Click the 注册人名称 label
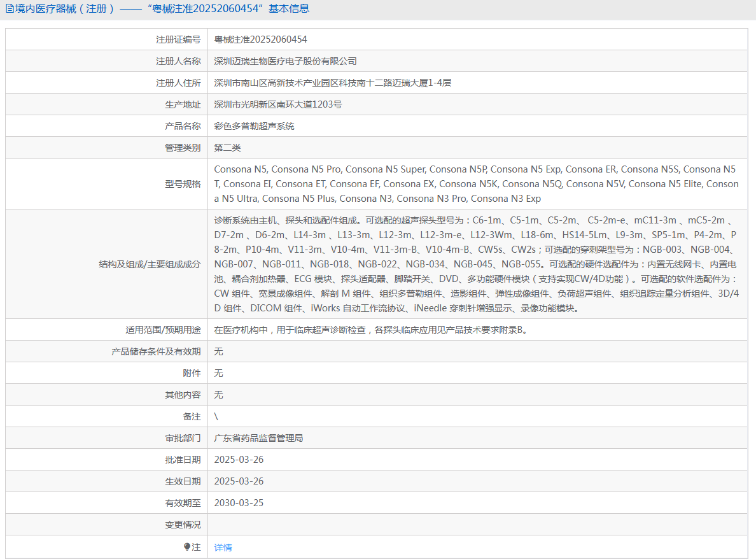The height and width of the screenshot is (559, 756). coord(178,61)
